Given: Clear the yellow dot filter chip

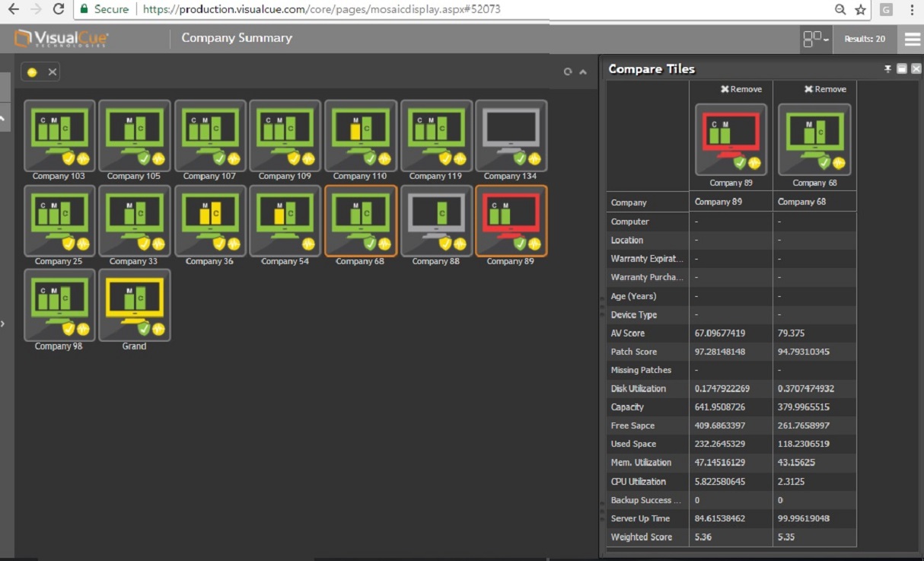Looking at the screenshot, I should (x=53, y=72).
